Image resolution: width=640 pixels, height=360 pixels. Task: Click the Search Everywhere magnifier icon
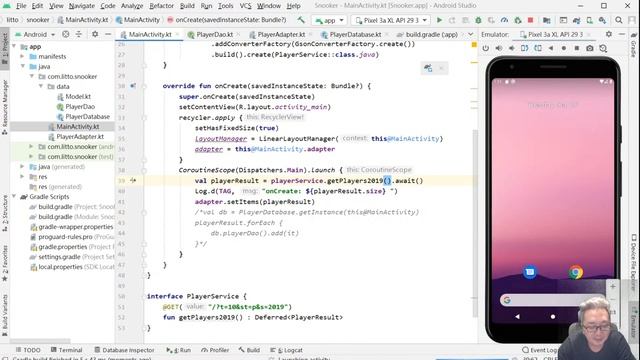pos(619,20)
